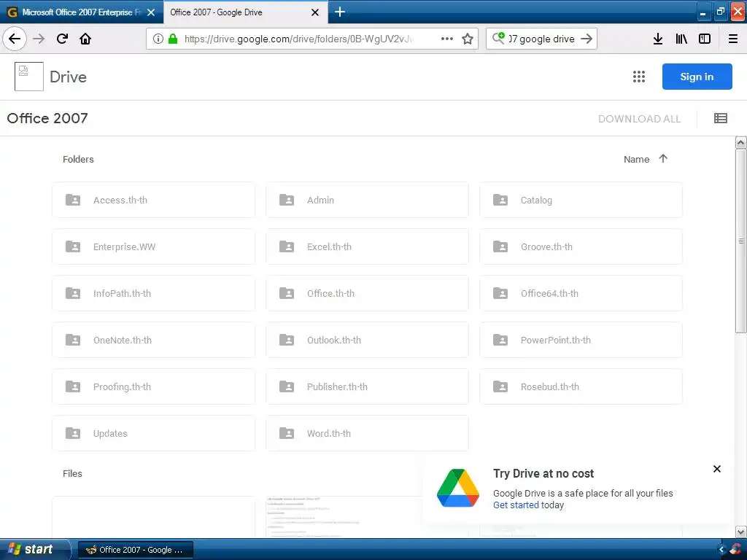This screenshot has height=560, width=747.
Task: Open the Firefox hamburger menu
Action: tap(733, 39)
